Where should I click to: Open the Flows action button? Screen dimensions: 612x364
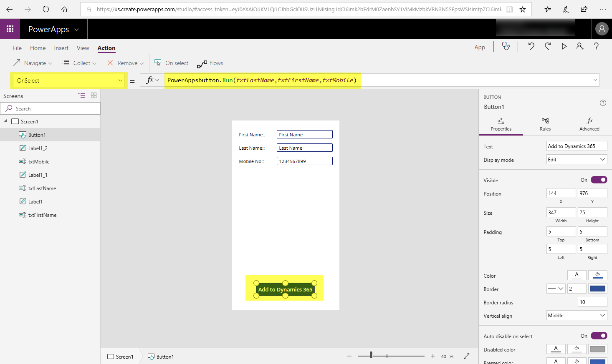point(210,63)
